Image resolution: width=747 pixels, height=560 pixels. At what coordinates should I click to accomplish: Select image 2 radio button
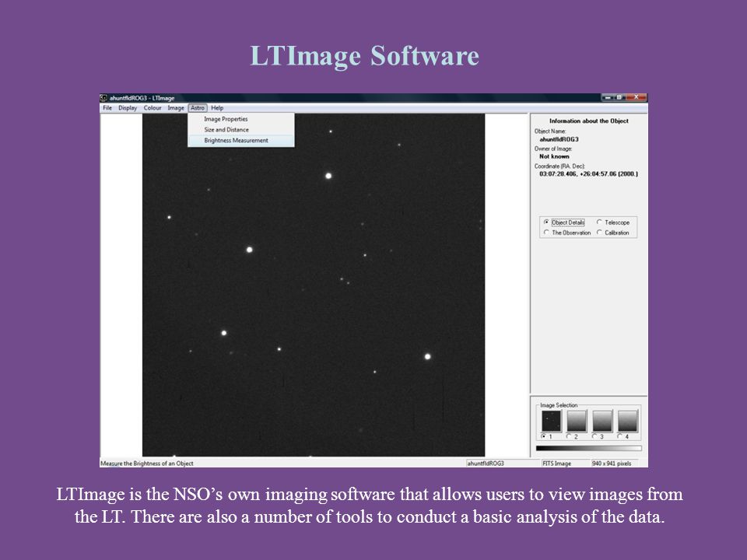pos(569,436)
